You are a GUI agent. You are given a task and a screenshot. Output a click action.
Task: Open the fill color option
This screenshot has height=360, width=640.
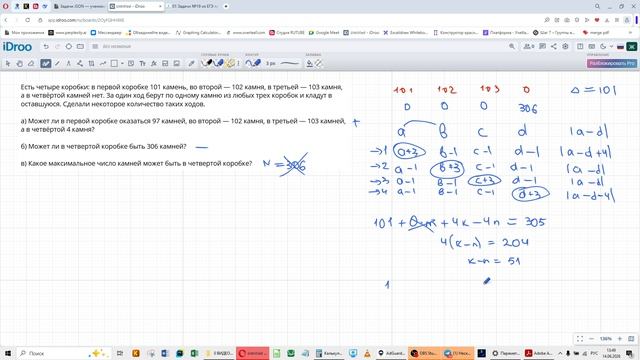pyautogui.click(x=310, y=63)
